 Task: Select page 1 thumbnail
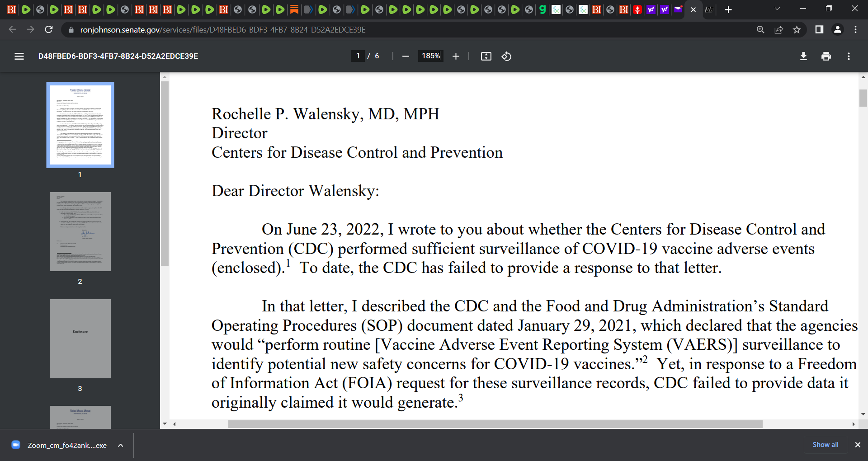(80, 125)
